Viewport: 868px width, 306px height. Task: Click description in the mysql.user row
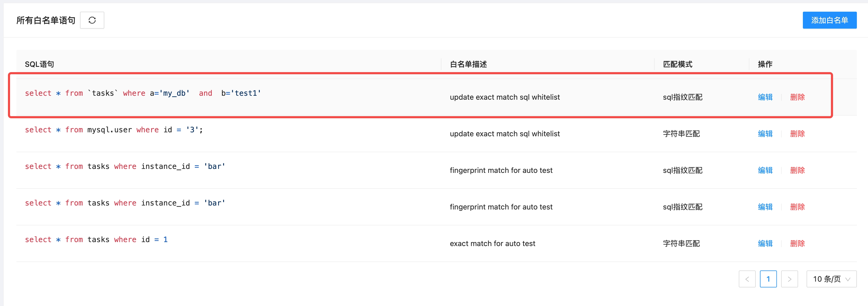point(504,134)
